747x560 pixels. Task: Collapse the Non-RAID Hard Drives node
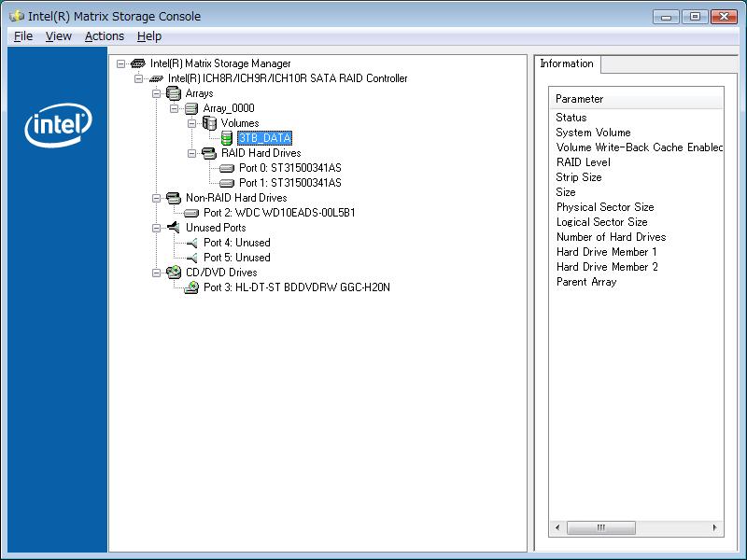tap(156, 198)
